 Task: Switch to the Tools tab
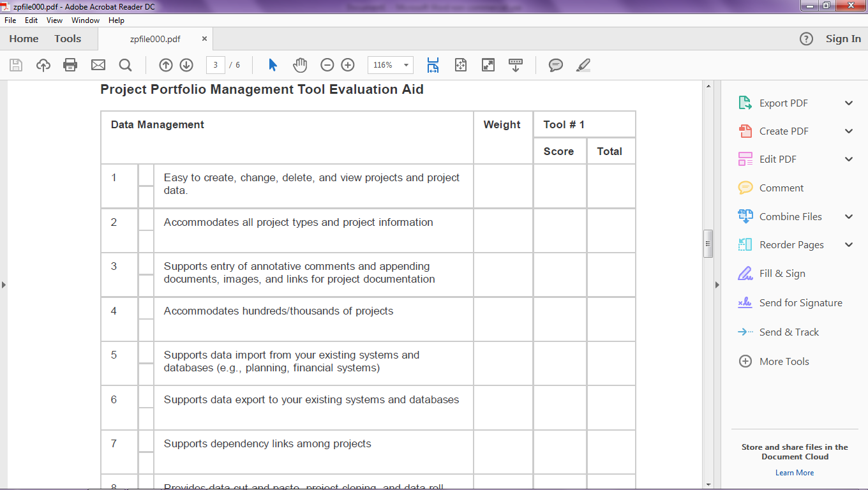(x=67, y=38)
